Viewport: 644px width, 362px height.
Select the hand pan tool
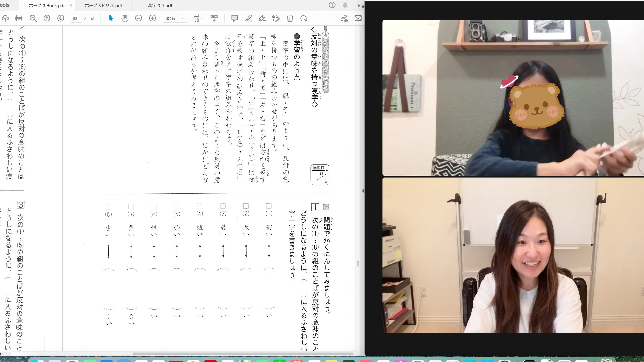(125, 18)
